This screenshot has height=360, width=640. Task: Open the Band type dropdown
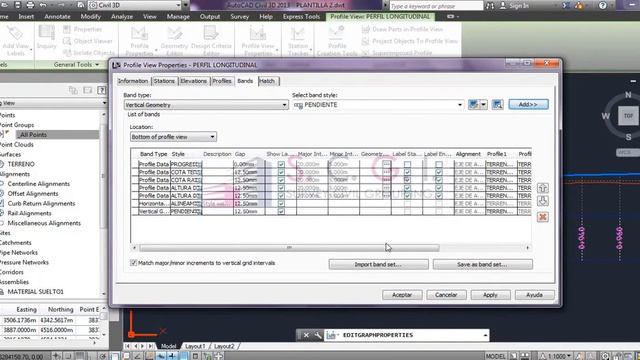(x=206, y=105)
